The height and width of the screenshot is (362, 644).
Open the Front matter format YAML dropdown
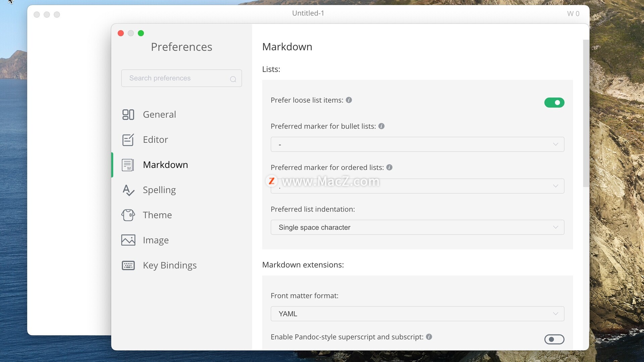(x=417, y=314)
